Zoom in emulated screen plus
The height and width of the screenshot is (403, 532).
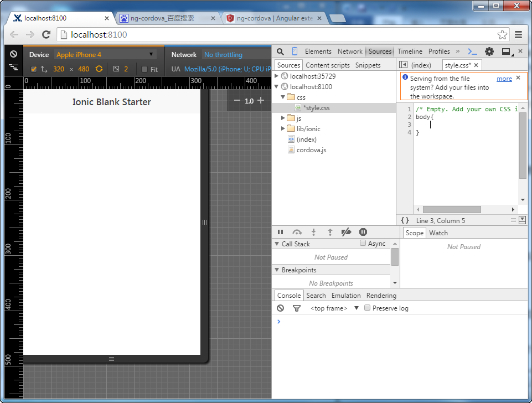coord(261,100)
